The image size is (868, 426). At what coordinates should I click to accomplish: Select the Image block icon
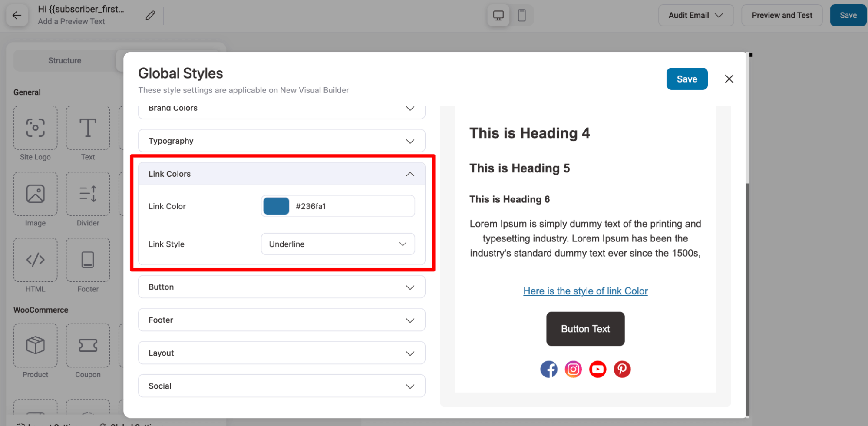pyautogui.click(x=35, y=194)
